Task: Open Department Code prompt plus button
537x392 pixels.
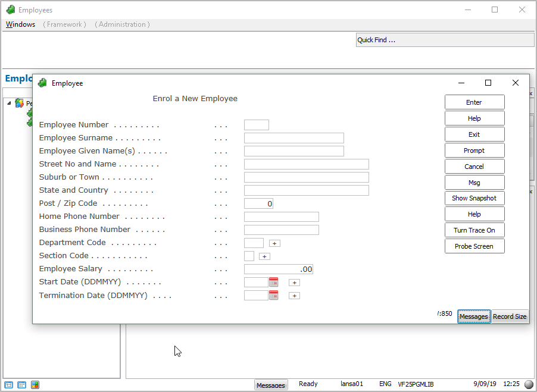Action: click(274, 243)
